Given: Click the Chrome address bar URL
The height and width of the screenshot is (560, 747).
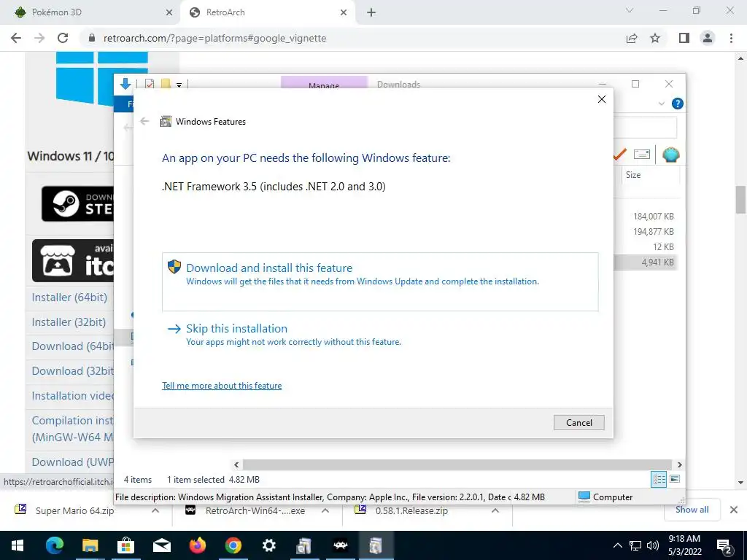Looking at the screenshot, I should (215, 38).
